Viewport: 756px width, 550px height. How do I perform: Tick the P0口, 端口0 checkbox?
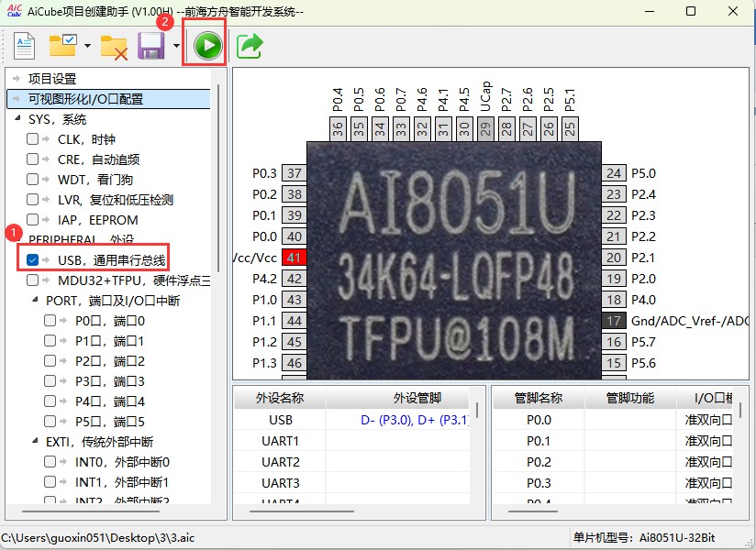[x=50, y=320]
